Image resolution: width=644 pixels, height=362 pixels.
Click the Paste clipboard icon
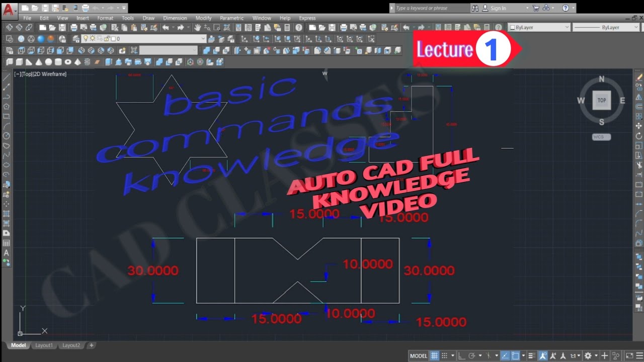(x=134, y=27)
